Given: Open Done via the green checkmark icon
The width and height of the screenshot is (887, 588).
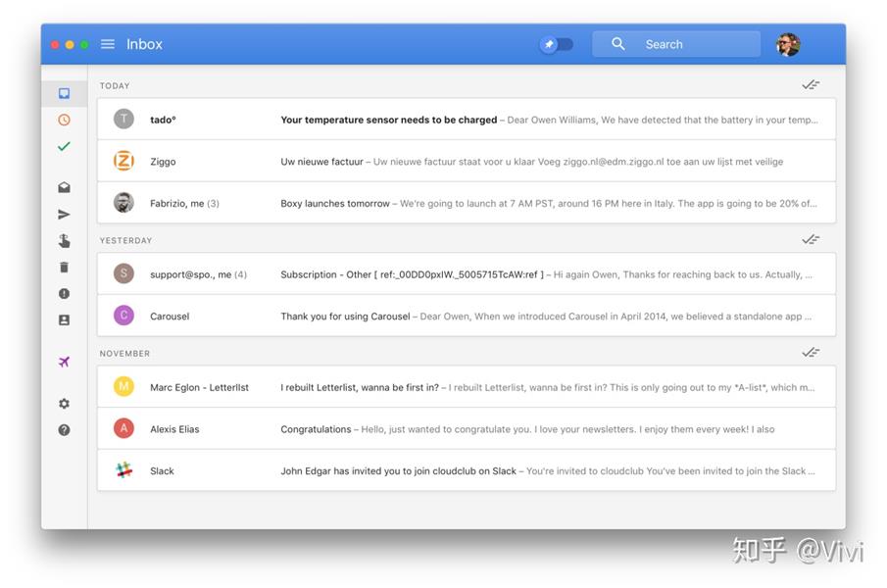Looking at the screenshot, I should pyautogui.click(x=64, y=146).
